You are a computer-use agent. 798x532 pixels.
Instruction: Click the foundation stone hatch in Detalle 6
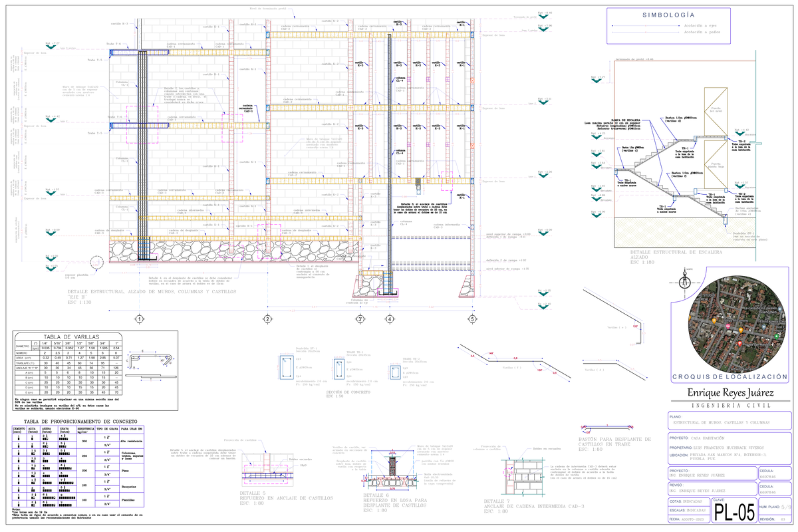[x=392, y=475]
